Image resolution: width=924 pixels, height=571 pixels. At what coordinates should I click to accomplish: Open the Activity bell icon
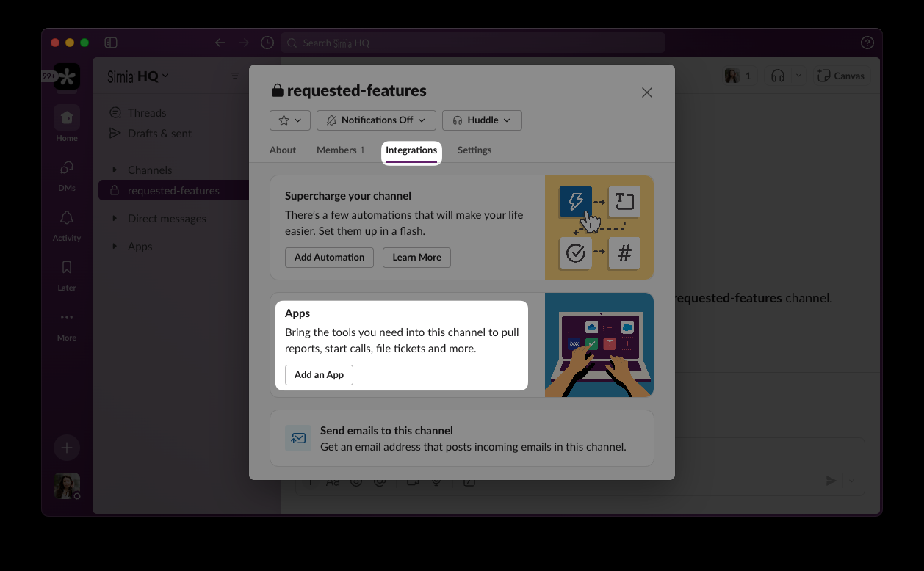coord(67,218)
